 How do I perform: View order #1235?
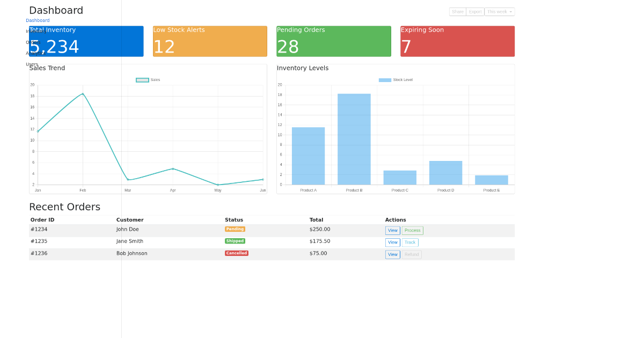392,242
